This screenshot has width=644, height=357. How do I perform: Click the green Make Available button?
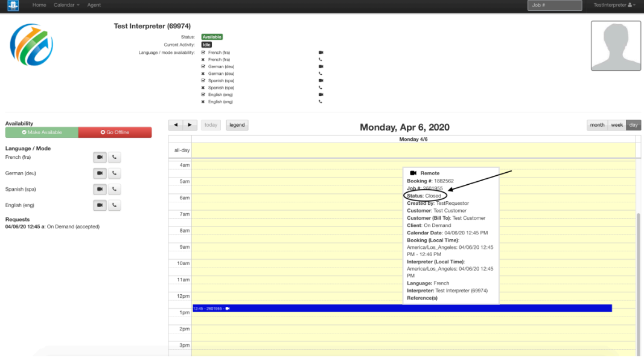(42, 132)
